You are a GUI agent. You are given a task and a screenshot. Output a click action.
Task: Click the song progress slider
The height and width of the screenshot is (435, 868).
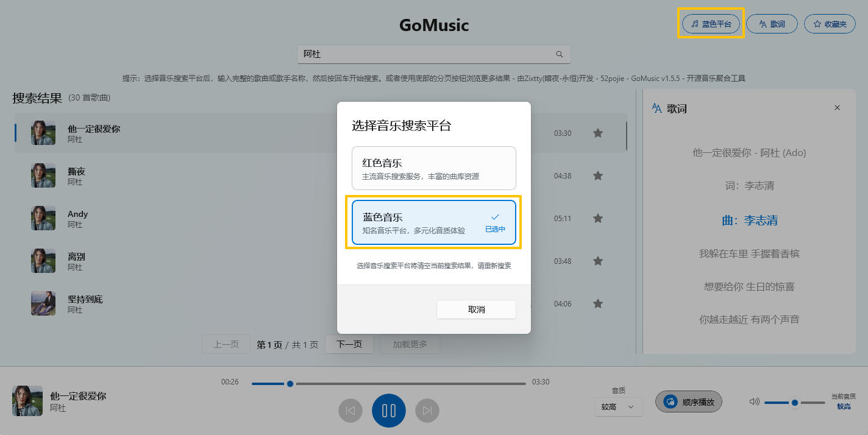(x=388, y=384)
